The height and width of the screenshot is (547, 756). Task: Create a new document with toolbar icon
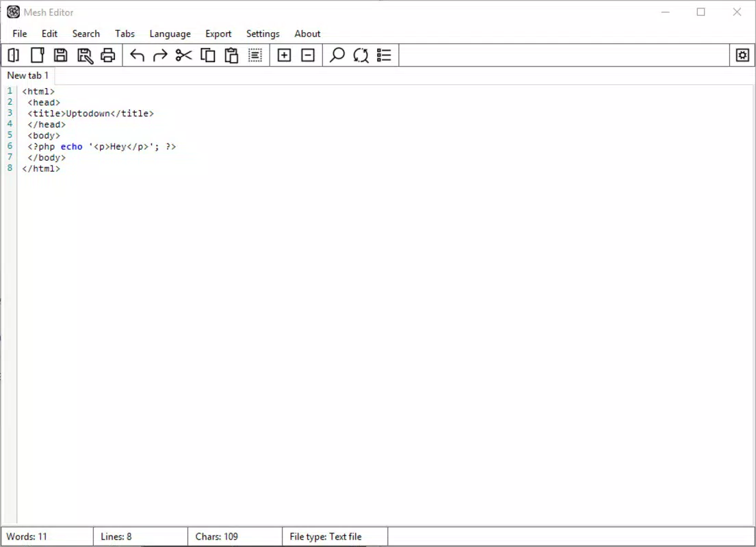pyautogui.click(x=37, y=55)
